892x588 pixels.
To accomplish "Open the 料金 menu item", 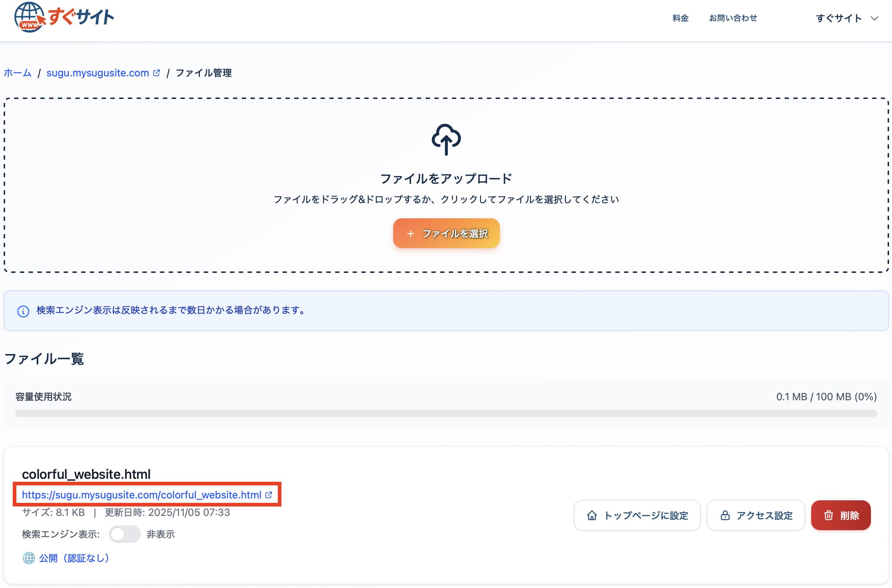I will [x=680, y=17].
